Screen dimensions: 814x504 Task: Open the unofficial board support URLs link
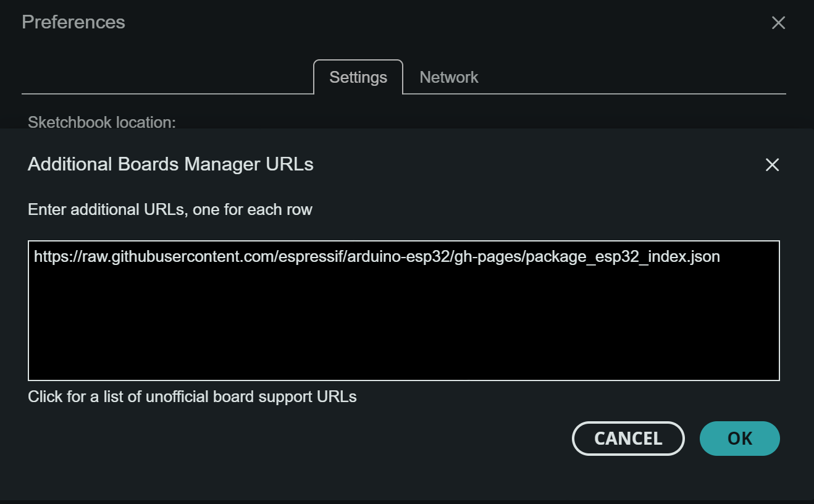(192, 397)
